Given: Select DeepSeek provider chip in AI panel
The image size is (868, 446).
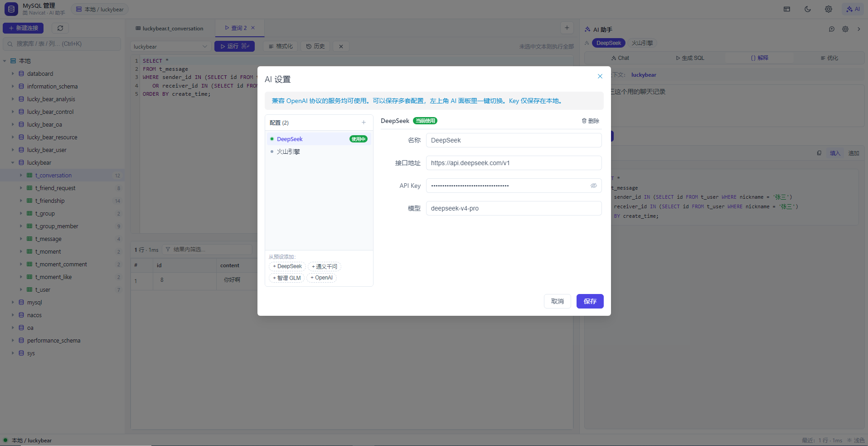Looking at the screenshot, I should tap(609, 43).
